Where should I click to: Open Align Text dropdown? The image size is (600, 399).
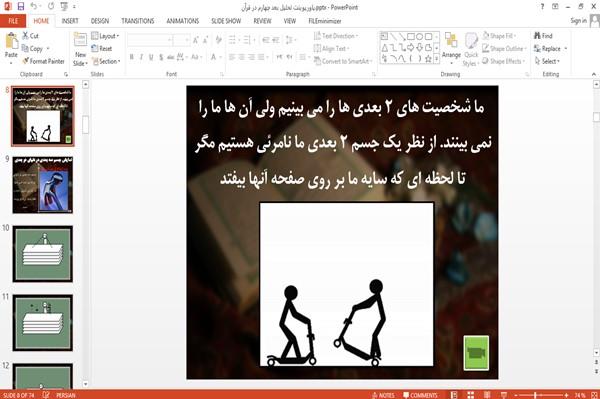(x=332, y=49)
